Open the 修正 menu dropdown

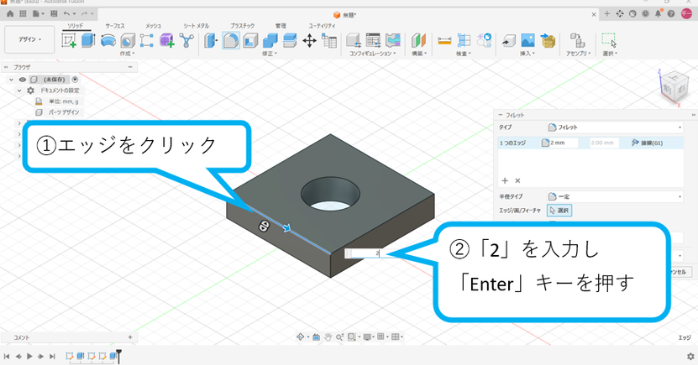pos(269,53)
